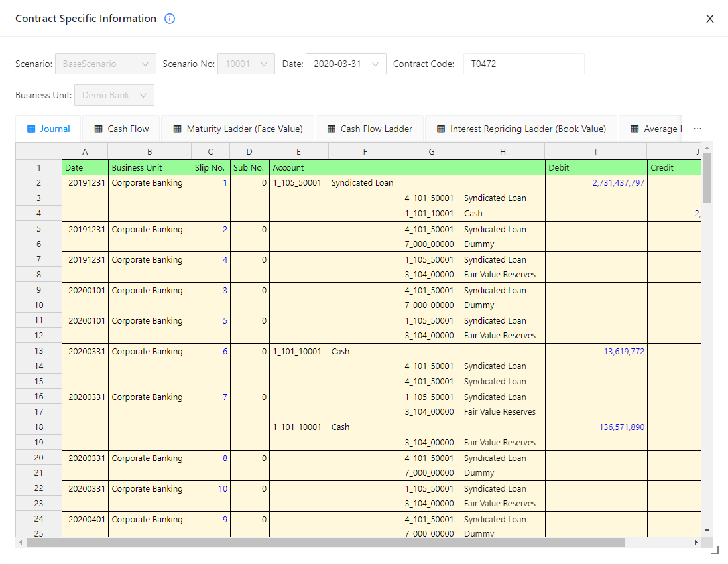Open the Maturity Ladder (Face Value) tab
The image size is (728, 564).
pos(237,129)
